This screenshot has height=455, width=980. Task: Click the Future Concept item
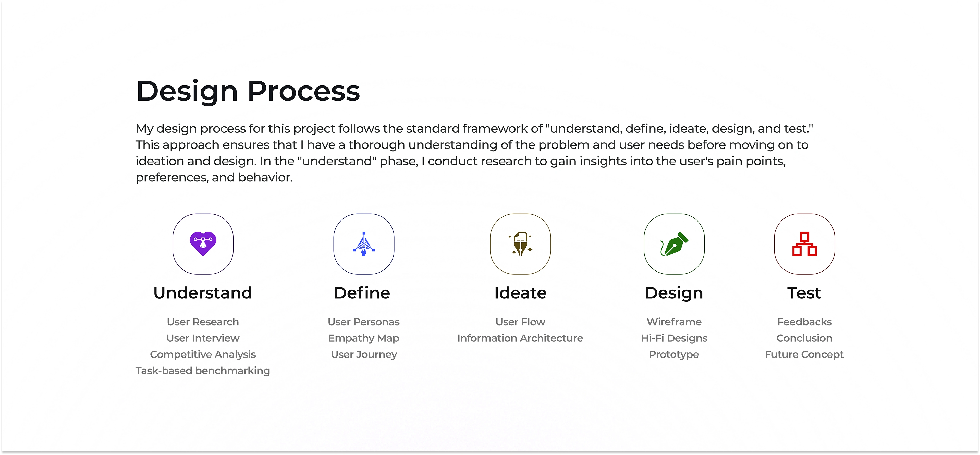tap(804, 354)
